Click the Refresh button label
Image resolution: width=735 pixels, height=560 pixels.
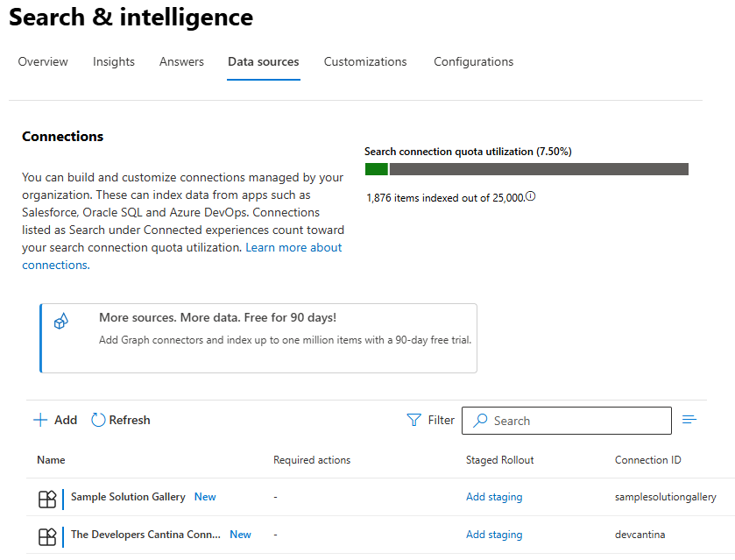(130, 420)
